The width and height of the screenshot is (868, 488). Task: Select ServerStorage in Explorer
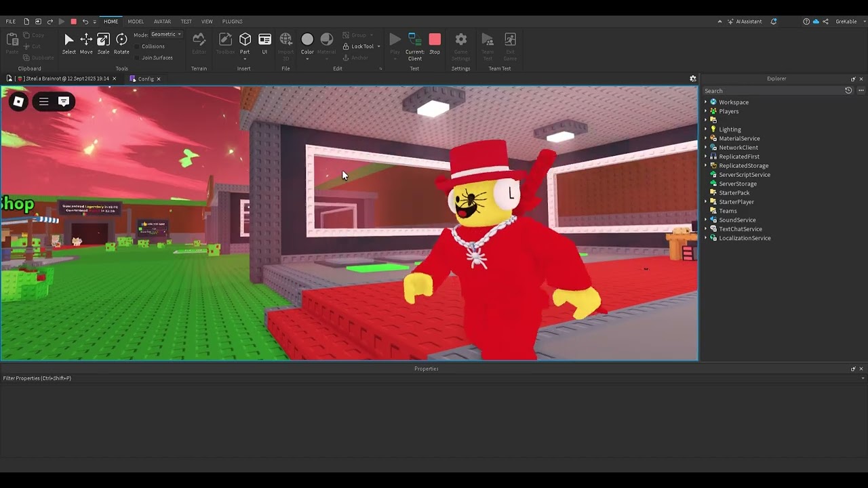[737, 184]
